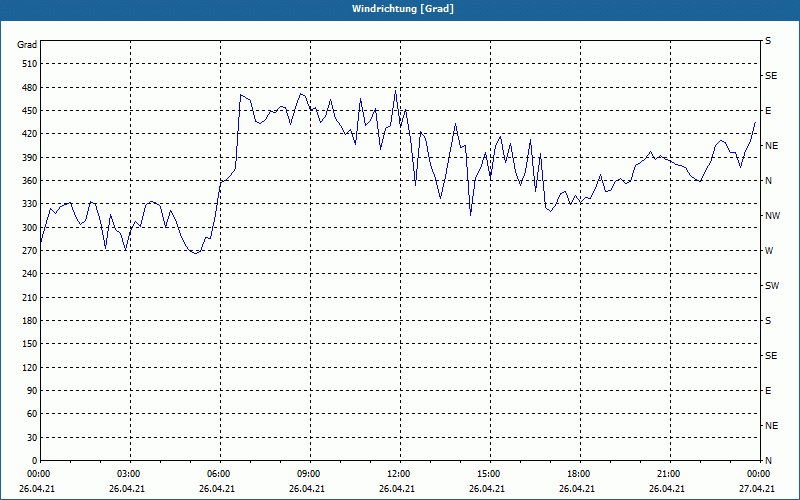The image size is (800, 500).
Task: Click the chart title "Windrichtung [Grad]"
Action: click(x=403, y=9)
